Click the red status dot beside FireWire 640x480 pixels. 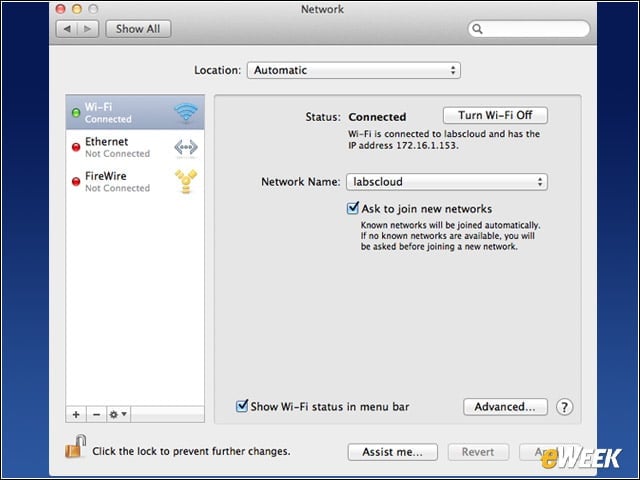[76, 182]
